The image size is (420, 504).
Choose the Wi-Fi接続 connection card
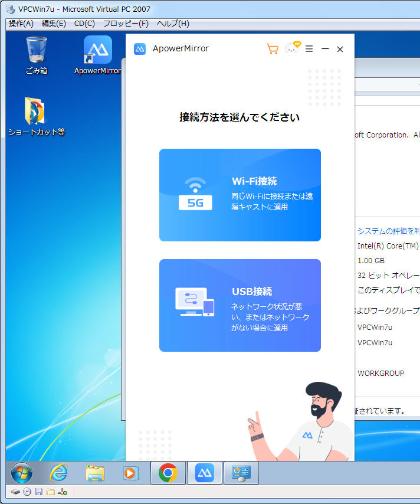[239, 195]
